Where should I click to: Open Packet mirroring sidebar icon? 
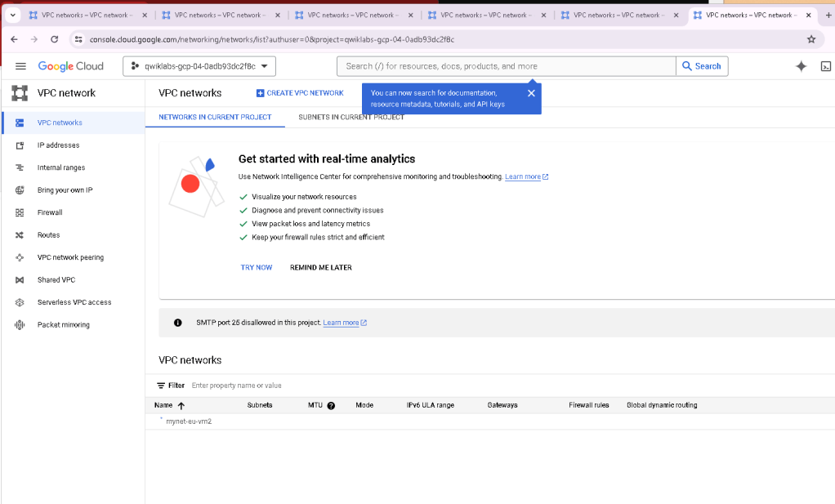[x=20, y=324]
